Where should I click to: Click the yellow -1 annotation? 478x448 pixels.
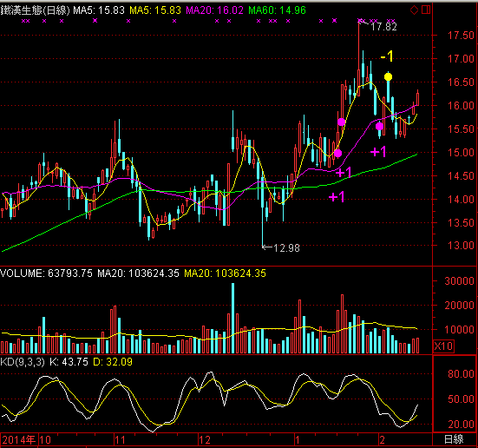(x=387, y=56)
